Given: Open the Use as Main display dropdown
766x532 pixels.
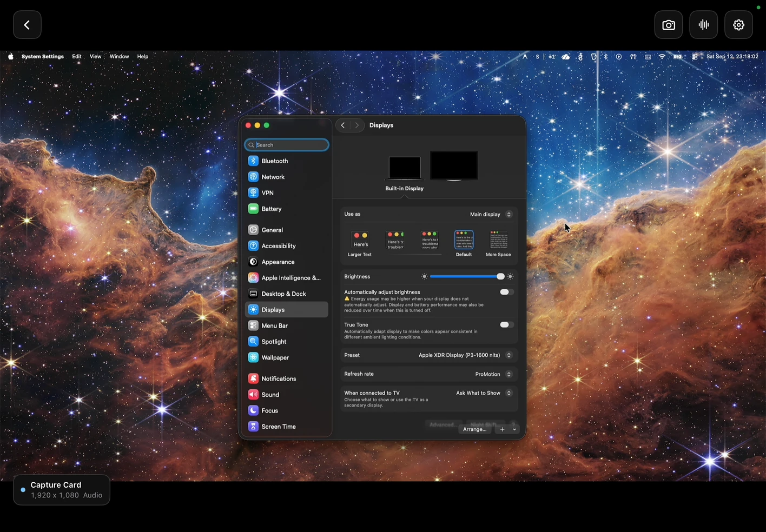Looking at the screenshot, I should click(x=491, y=215).
